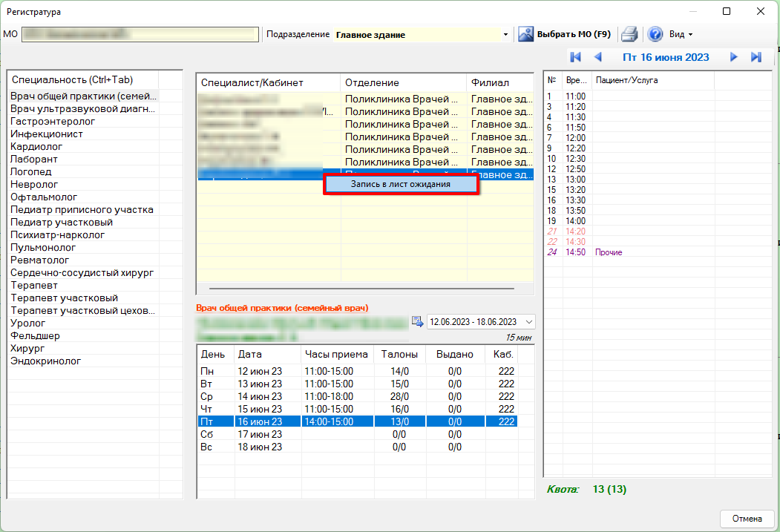Screen dimensions: 780x532
Task: Click the Отделение column header
Action: 404,82
